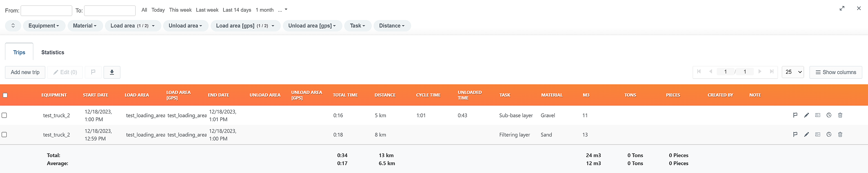The width and height of the screenshot is (868, 173).
Task: Delete the Gravel trip with trash icon
Action: click(840, 115)
